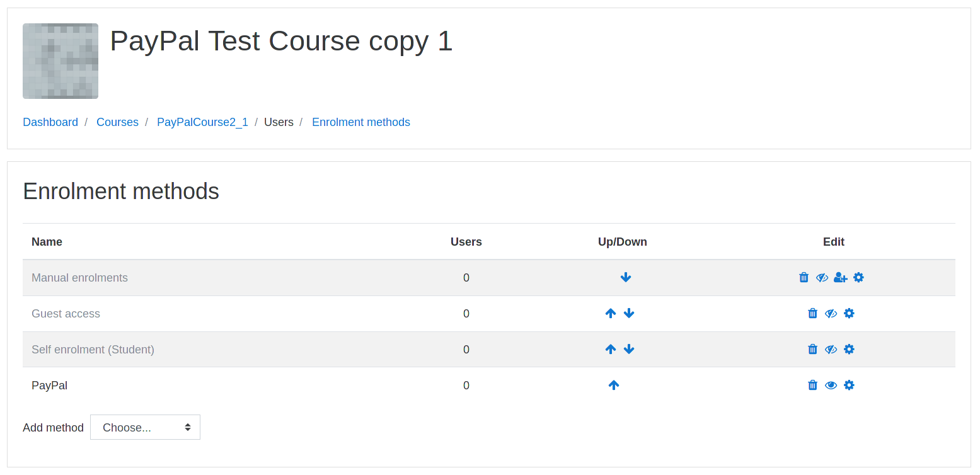Move Self enrolment (Student) up
This screenshot has height=475, width=980.
point(611,349)
